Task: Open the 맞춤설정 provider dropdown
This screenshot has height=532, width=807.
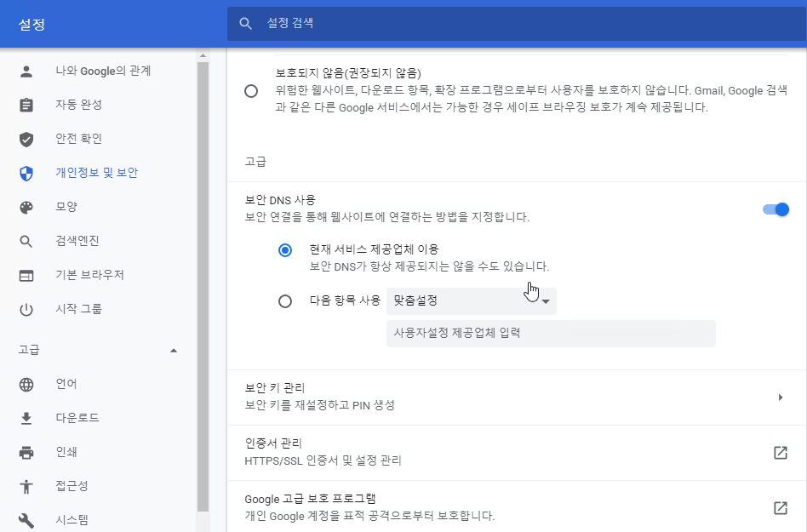Action: pyautogui.click(x=472, y=301)
